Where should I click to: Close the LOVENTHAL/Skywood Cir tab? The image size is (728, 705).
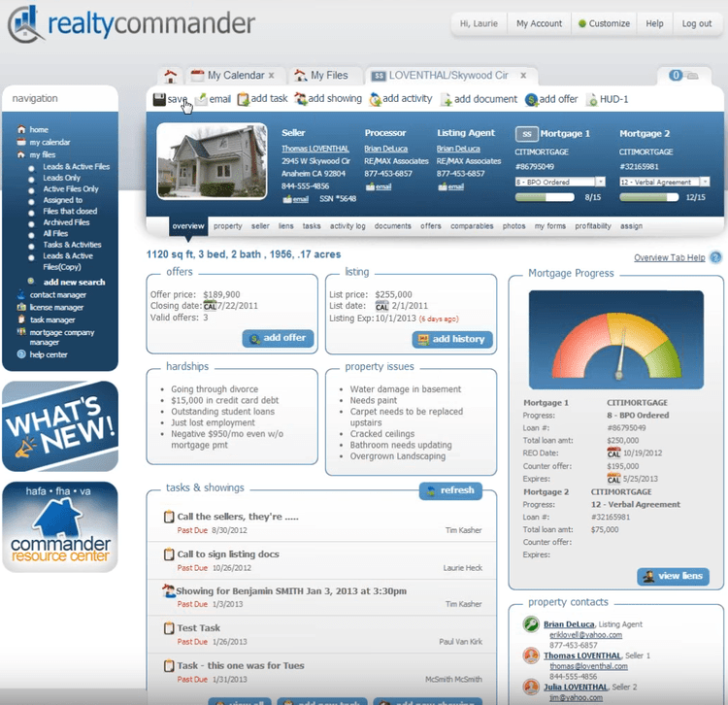[523, 75]
